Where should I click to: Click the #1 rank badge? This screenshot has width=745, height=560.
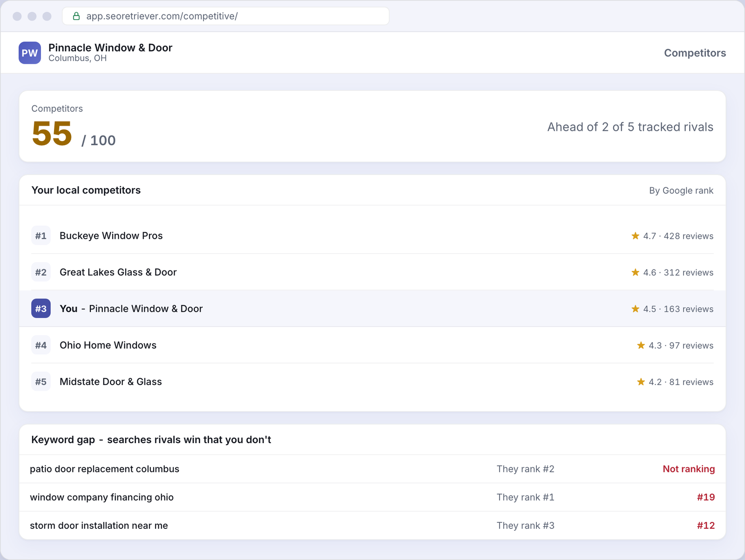tap(41, 236)
